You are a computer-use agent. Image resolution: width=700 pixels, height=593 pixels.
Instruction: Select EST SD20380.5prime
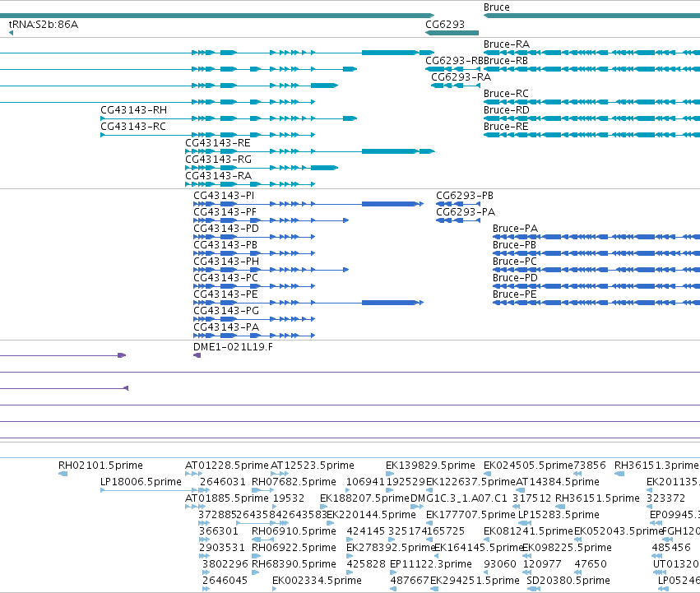(x=568, y=581)
